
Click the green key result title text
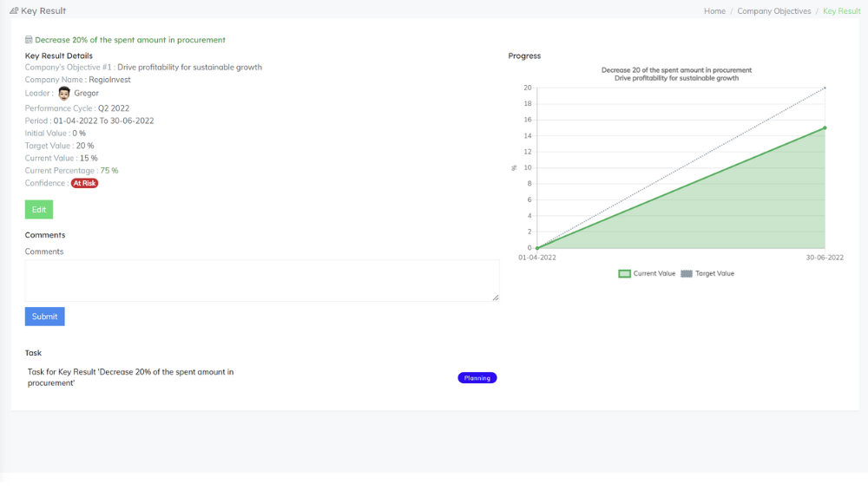point(130,40)
